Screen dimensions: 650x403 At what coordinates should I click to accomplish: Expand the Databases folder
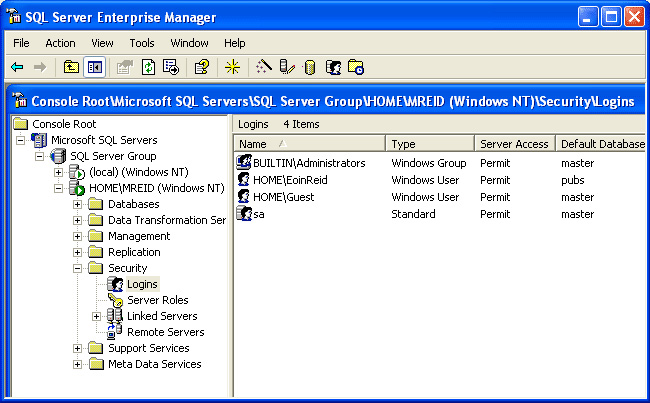[x=78, y=204]
